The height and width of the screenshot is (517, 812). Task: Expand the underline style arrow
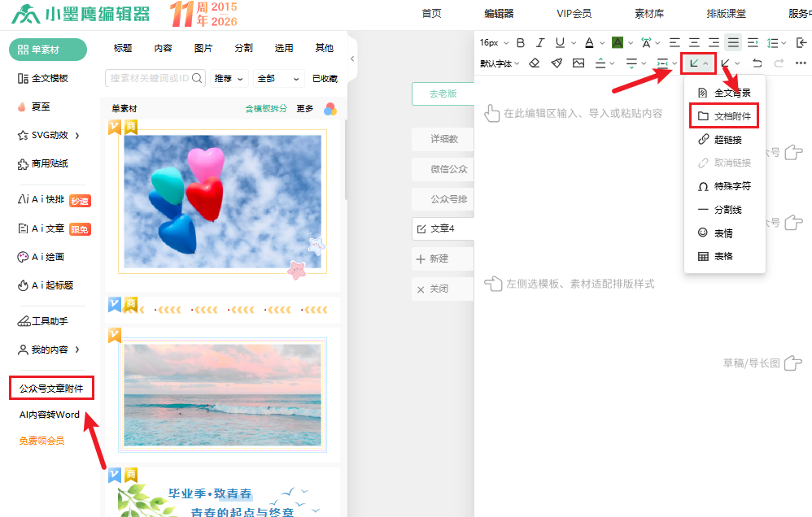pyautogui.click(x=574, y=43)
